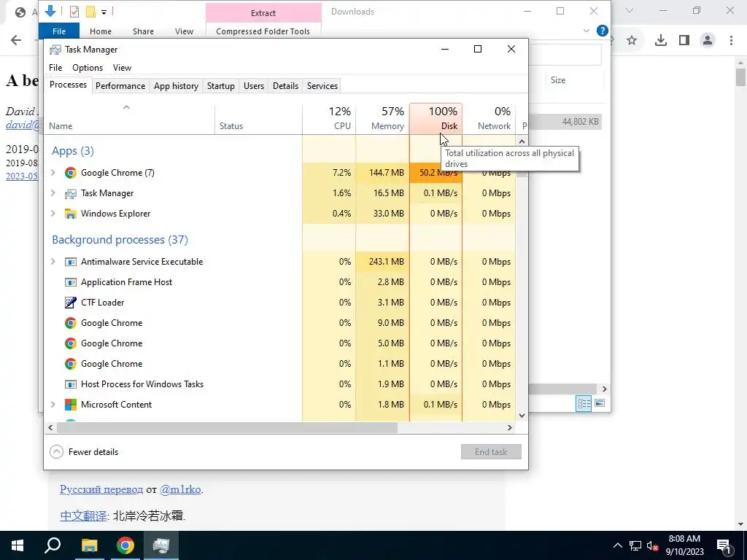
Task: Switch Explorer to details view icon
Action: [x=584, y=404]
